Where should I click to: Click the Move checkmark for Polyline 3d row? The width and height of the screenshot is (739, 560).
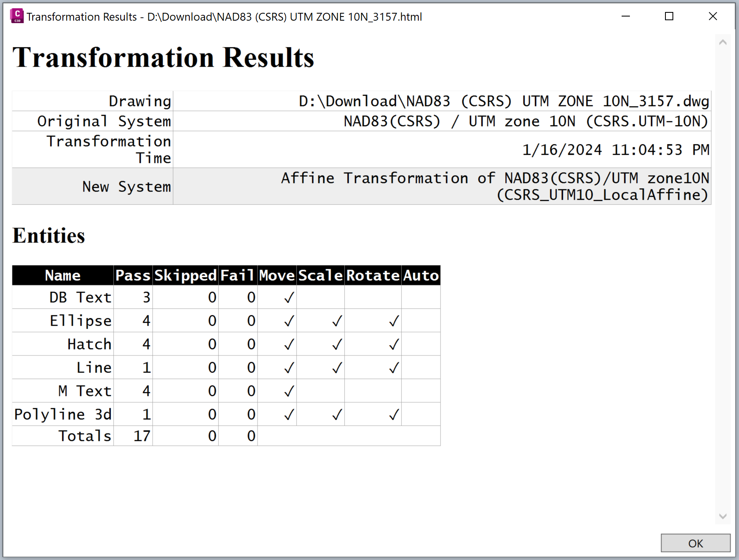pos(288,414)
